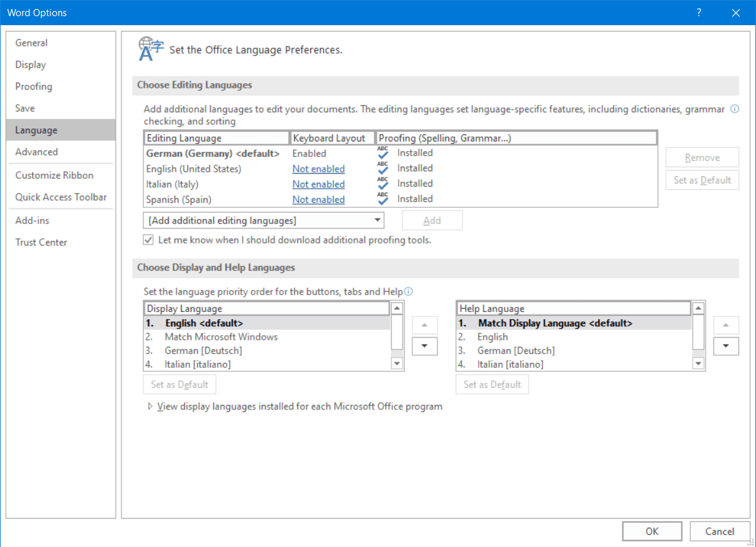Click the info icon after 'tabs and Help'
This screenshot has height=547, width=756.
click(x=408, y=291)
